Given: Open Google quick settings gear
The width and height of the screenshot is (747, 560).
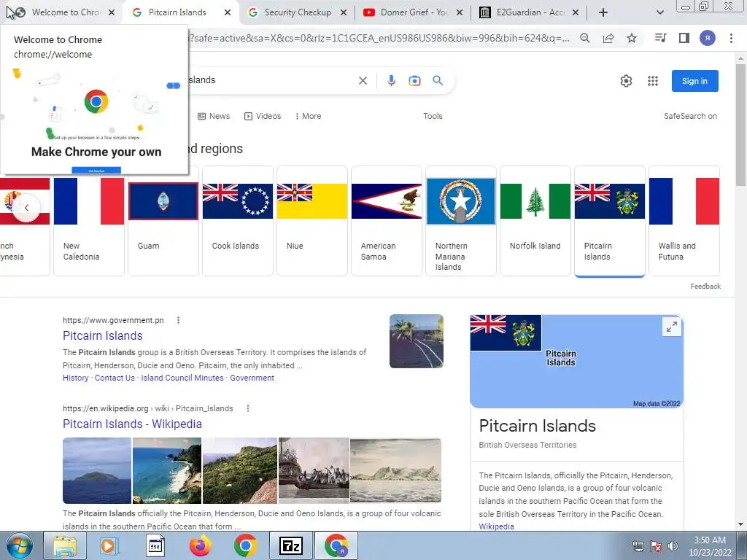Looking at the screenshot, I should coord(626,81).
